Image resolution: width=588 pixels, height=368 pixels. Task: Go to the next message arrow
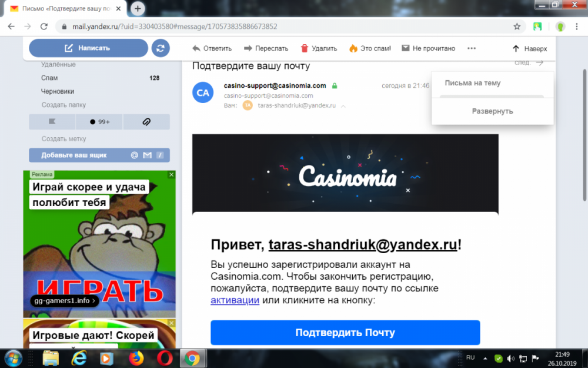(539, 62)
